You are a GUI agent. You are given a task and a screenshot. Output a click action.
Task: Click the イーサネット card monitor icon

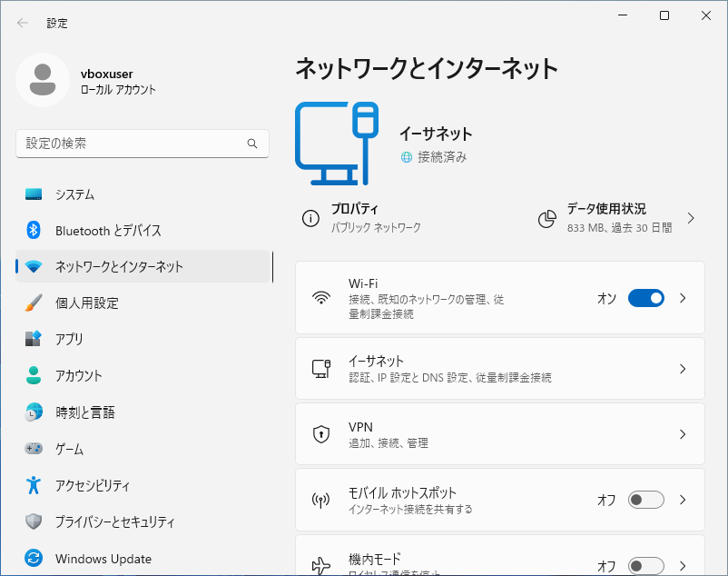pos(321,368)
